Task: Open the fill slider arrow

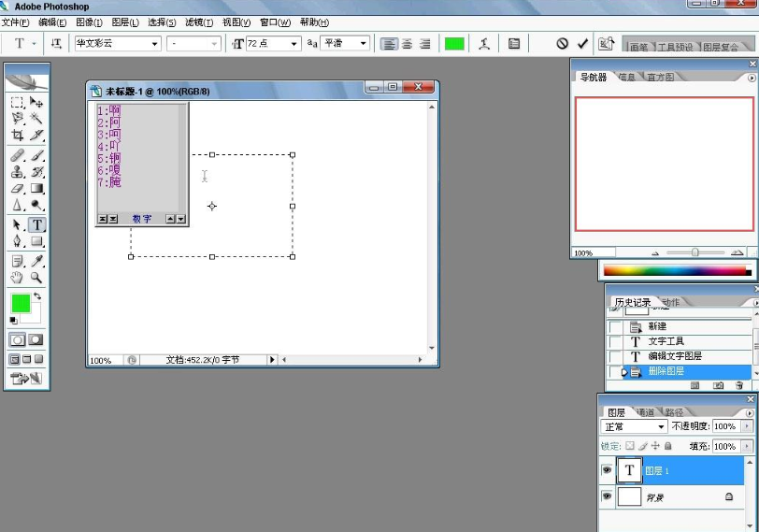Action: click(748, 446)
